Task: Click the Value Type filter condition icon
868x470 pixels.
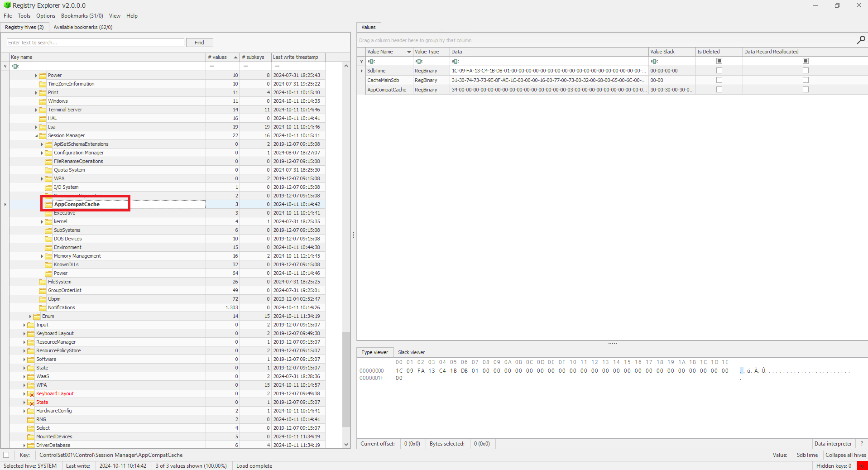Action: tap(419, 61)
